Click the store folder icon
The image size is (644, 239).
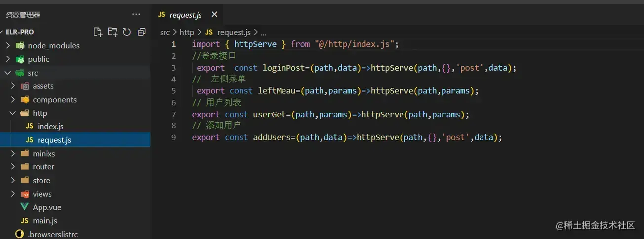click(x=25, y=180)
